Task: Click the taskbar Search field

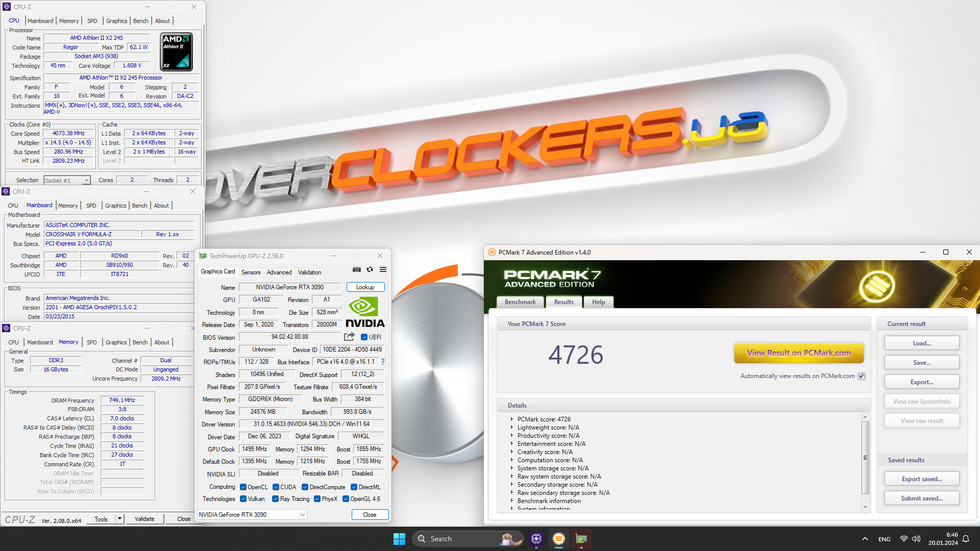Action: pos(467,539)
